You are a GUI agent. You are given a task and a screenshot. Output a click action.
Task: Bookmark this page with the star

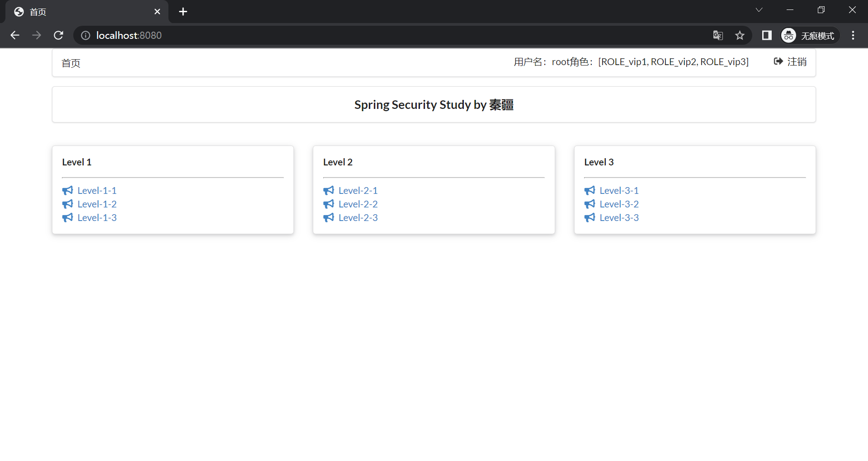tap(740, 35)
